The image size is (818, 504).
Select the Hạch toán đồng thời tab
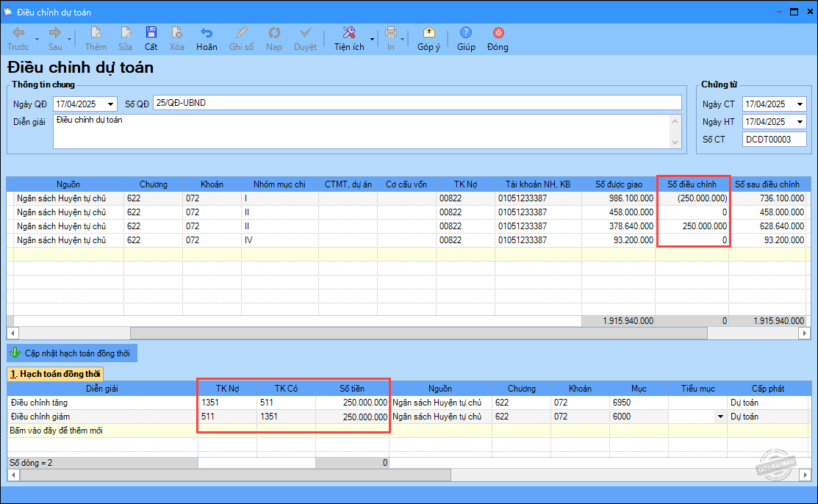pos(55,374)
